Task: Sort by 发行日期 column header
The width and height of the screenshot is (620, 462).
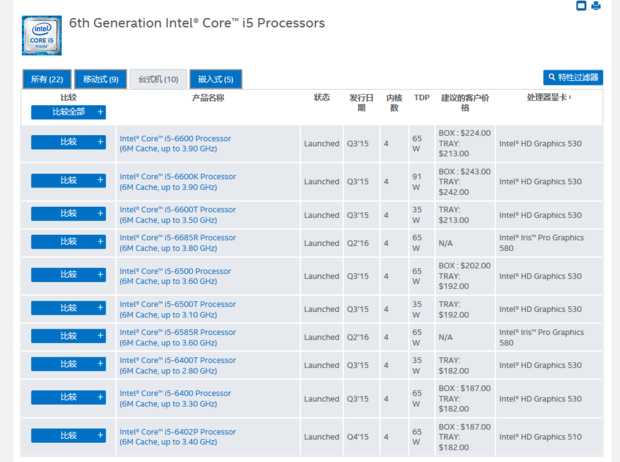Action: (361, 102)
